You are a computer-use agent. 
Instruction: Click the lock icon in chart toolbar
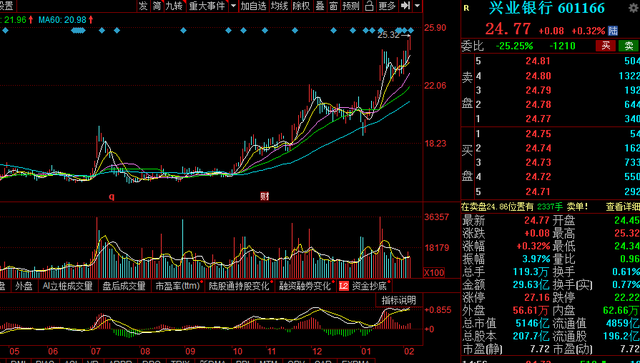(369, 6)
